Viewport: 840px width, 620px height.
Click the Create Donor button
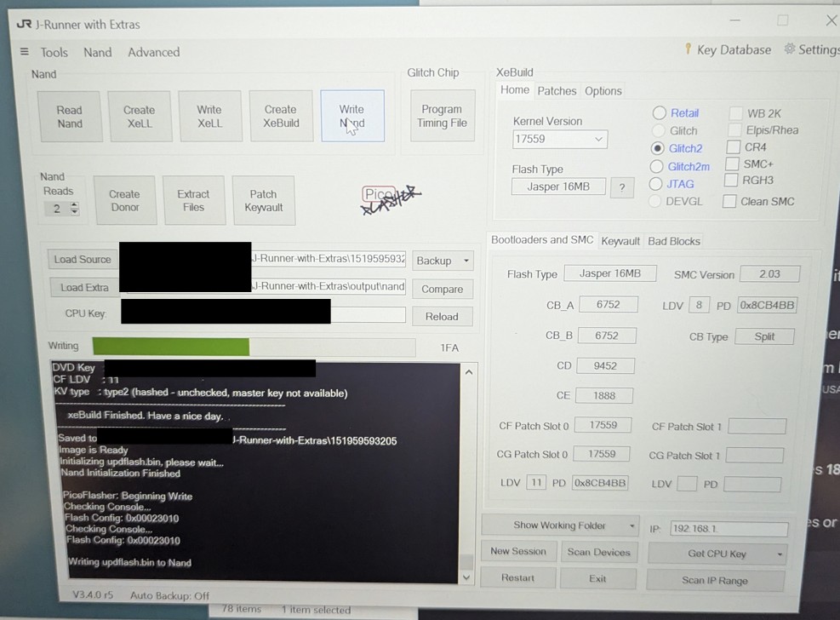[125, 200]
